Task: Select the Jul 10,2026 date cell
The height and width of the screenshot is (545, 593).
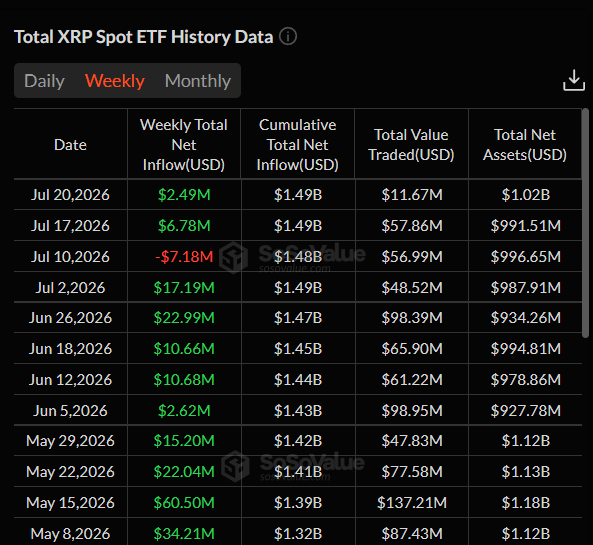Action: point(70,257)
